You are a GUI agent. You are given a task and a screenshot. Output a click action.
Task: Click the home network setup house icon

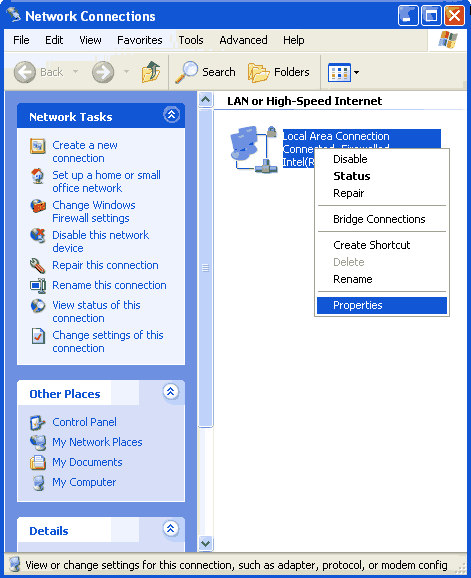pos(38,176)
